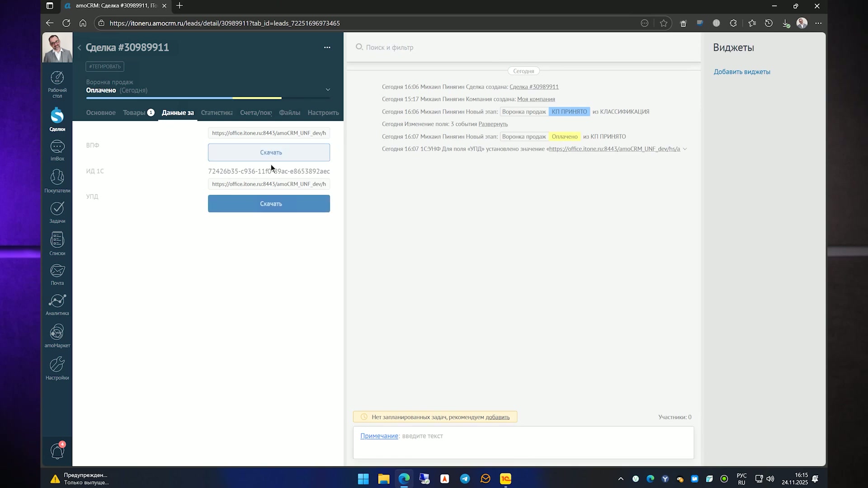868x488 pixels.
Task: Switch to Основное tab
Action: pos(101,113)
